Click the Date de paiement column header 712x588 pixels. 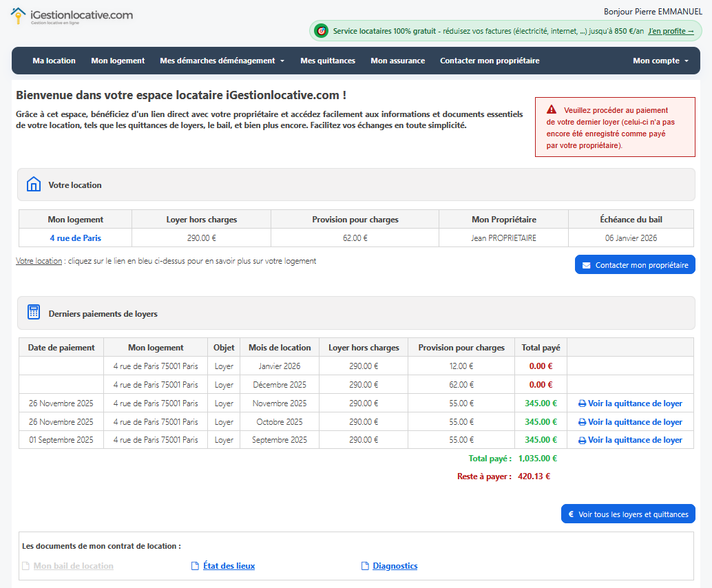61,347
